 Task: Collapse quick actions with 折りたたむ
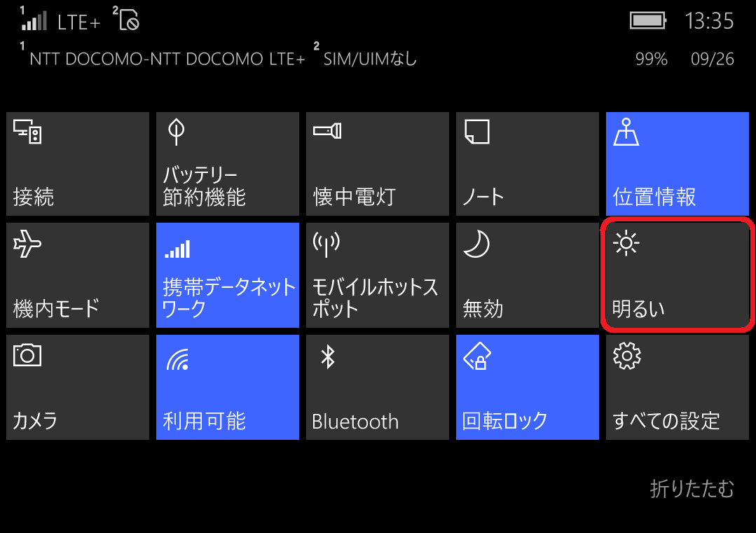[x=692, y=489]
